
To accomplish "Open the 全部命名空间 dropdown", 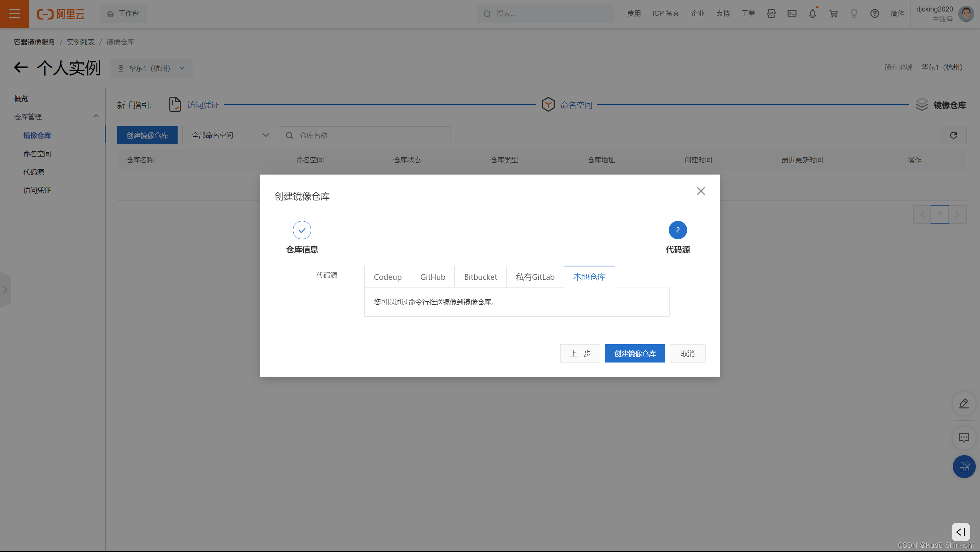I will 228,135.
